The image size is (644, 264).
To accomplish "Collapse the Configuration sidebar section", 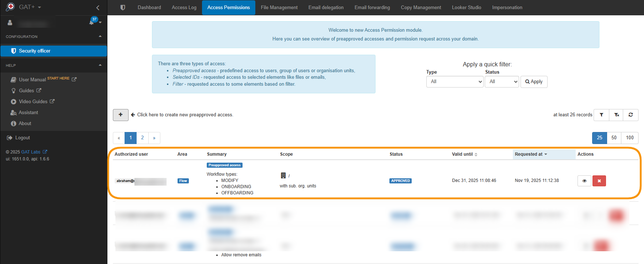I will (x=100, y=36).
